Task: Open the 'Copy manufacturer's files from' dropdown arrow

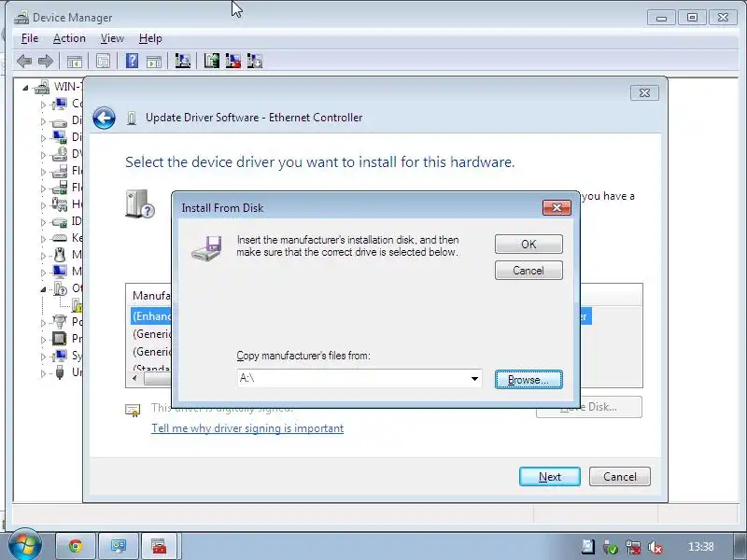Action: [x=474, y=379]
